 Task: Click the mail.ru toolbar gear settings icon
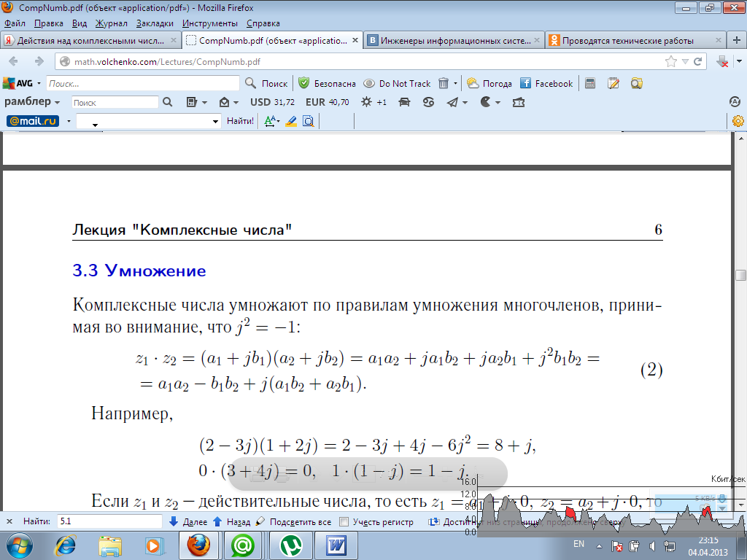click(x=738, y=121)
